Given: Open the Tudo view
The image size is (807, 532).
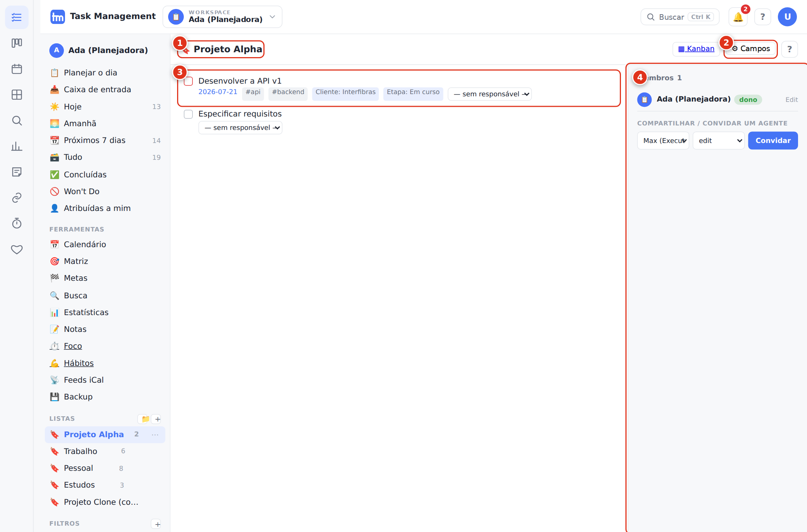Looking at the screenshot, I should (x=105, y=157).
